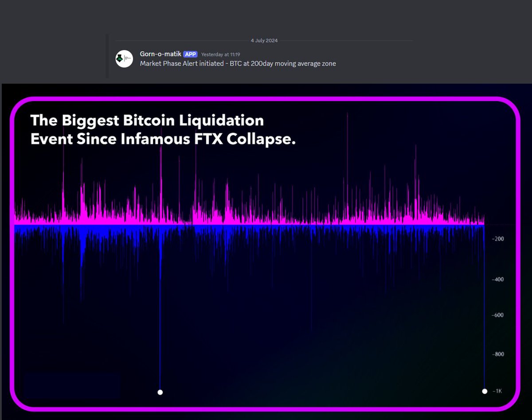Select the left white timeline marker dot
532x420 pixels.
[x=160, y=392]
